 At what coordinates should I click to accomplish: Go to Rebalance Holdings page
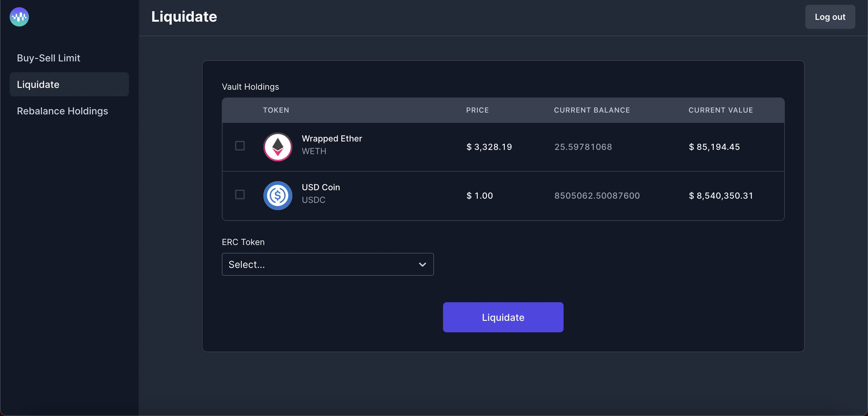point(62,111)
